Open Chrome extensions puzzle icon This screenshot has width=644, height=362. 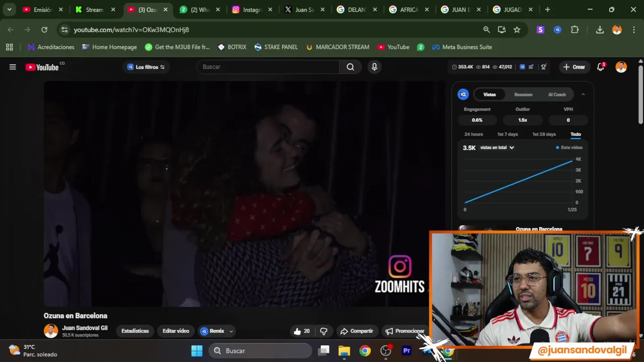(x=575, y=30)
